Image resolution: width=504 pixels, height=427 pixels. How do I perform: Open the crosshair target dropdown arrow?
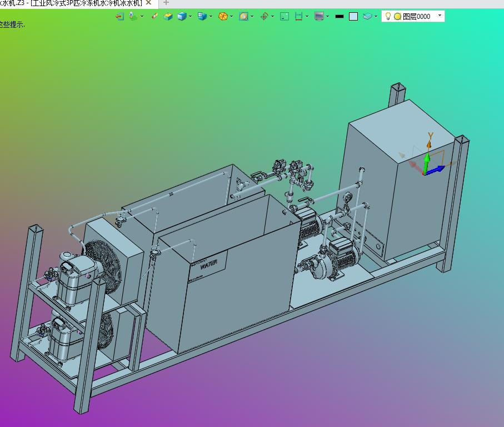point(273,16)
